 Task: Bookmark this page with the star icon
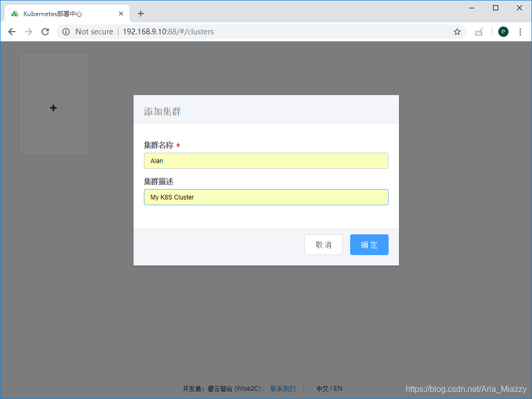tap(457, 32)
